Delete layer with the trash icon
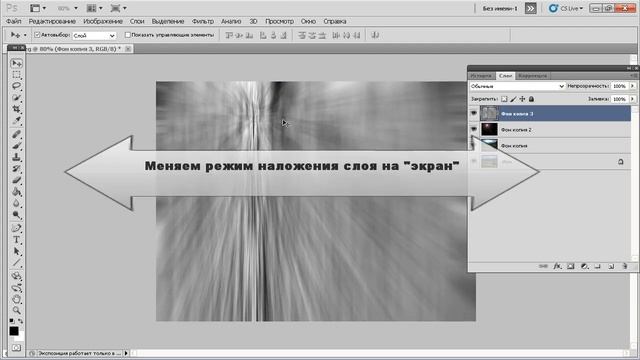Screen dimensions: 640x360 (624, 266)
